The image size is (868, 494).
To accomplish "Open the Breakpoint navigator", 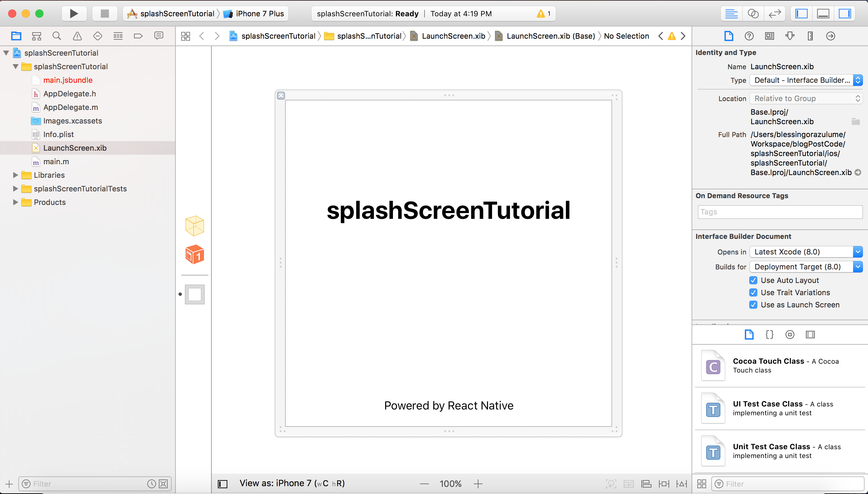I will click(x=138, y=36).
